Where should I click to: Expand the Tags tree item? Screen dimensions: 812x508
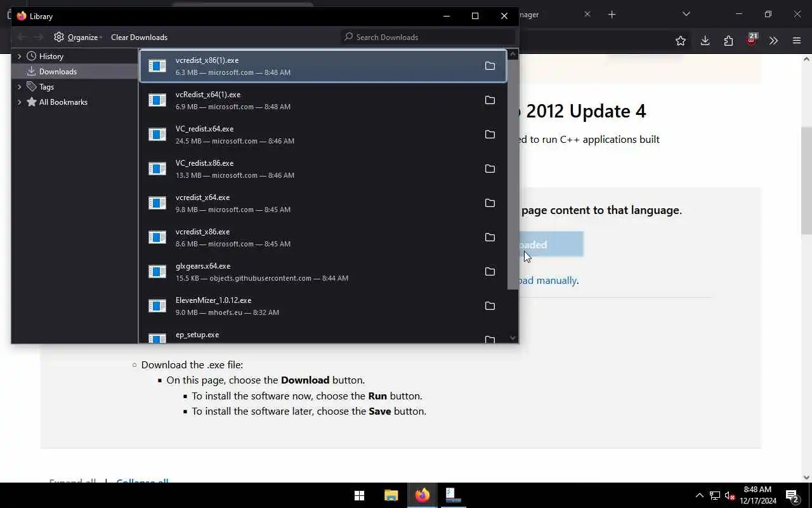[x=19, y=86]
